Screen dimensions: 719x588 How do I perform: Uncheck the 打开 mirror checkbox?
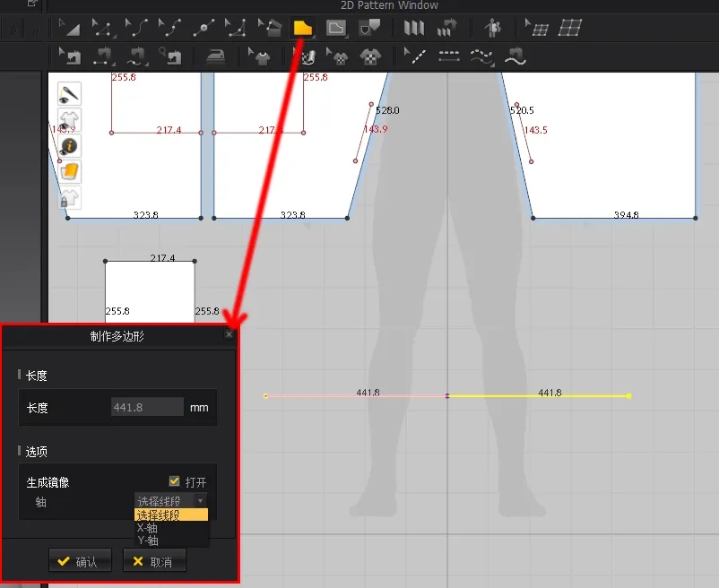tap(174, 480)
